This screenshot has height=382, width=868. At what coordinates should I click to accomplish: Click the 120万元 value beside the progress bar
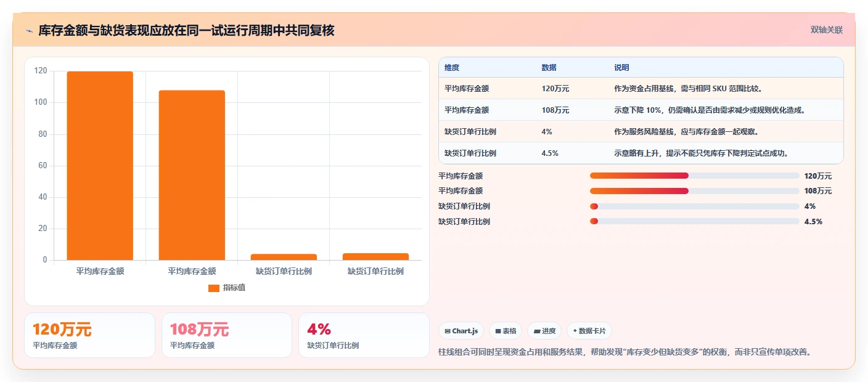coord(818,176)
